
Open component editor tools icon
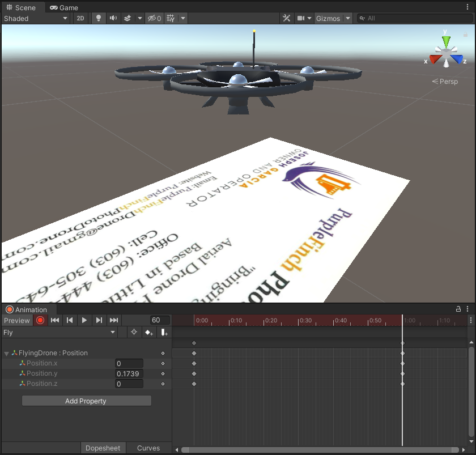point(286,18)
